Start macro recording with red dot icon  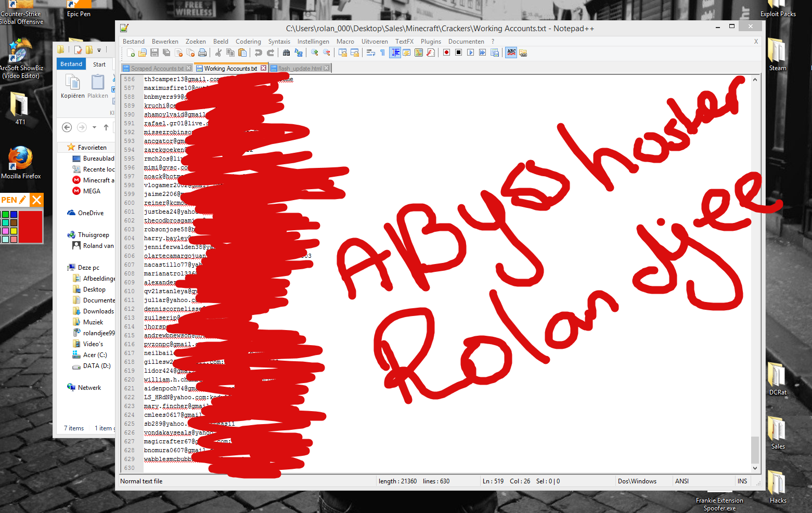pos(446,52)
